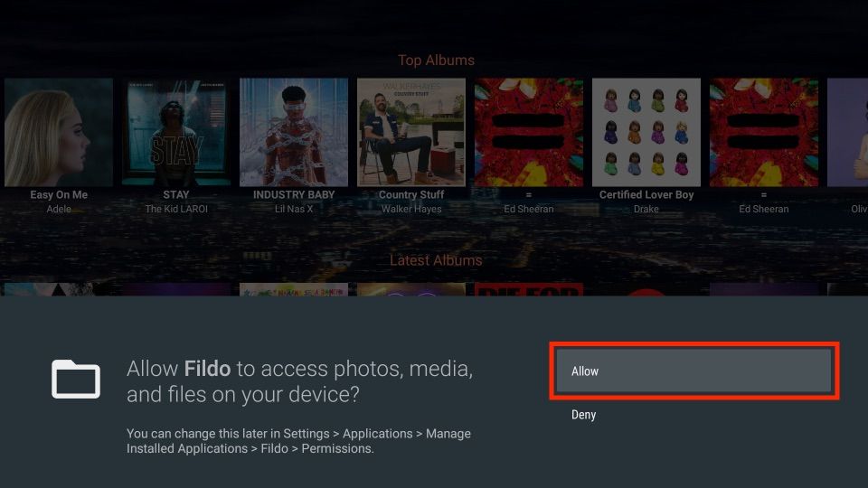Open first Ed Sheeran = album cover
Viewport: 868px width, 488px height.
point(529,132)
